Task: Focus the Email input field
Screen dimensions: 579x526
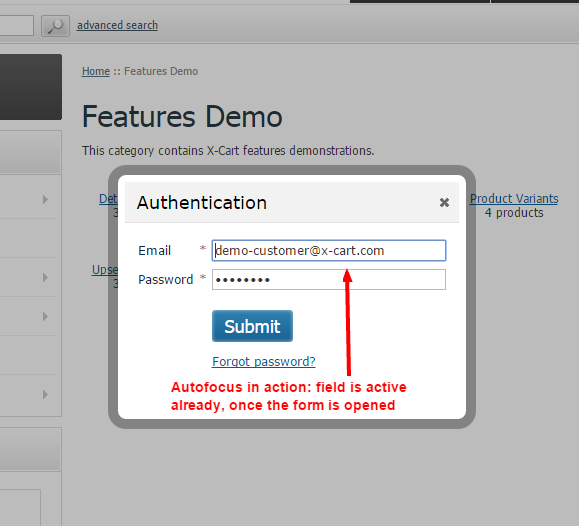Action: pyautogui.click(x=329, y=250)
